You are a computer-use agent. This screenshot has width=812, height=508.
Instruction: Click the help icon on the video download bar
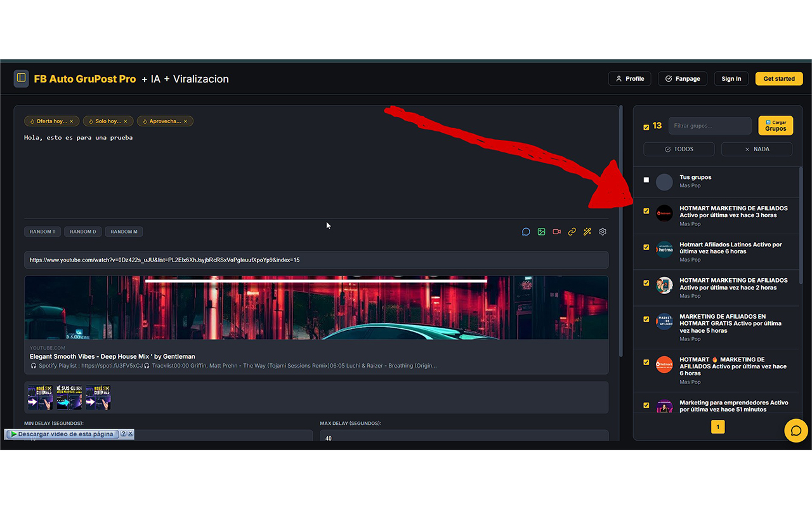click(x=123, y=434)
